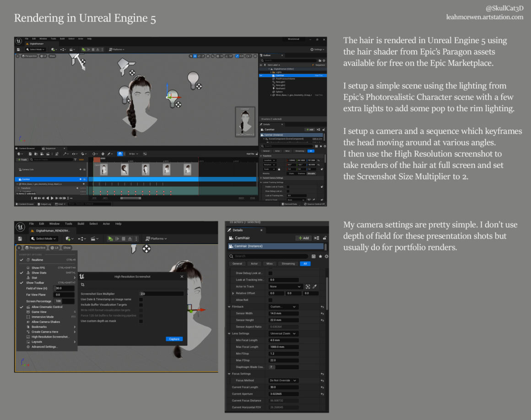
Task: Open Tools menu in bottom-left editor
Action: click(68, 224)
